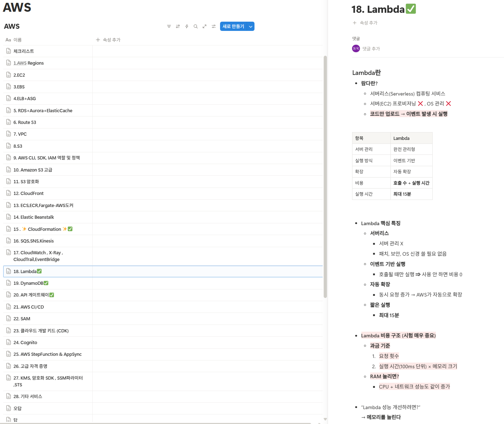Click the 이벤트 기반 실행 bullet
The width and height of the screenshot is (504, 424).
388,264
